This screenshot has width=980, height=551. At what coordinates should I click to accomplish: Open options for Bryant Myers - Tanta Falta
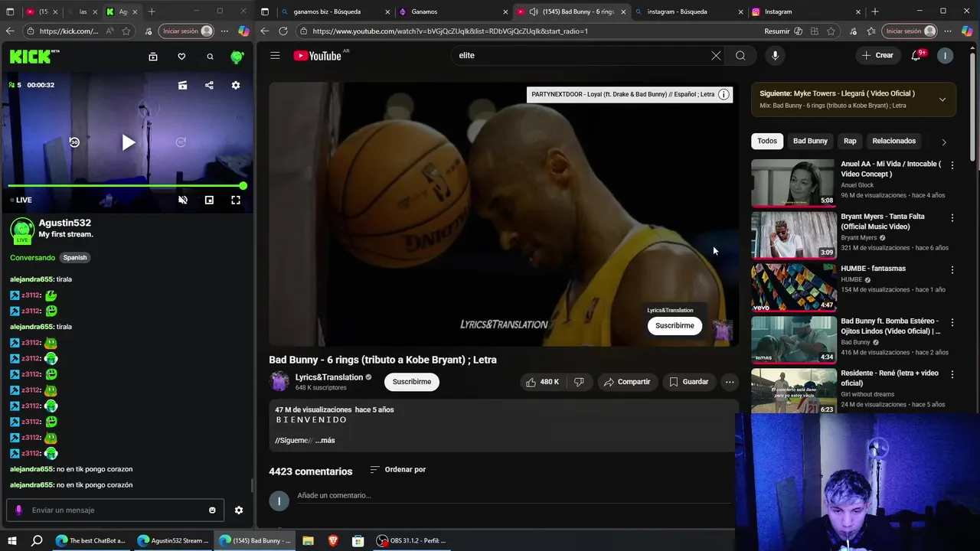(952, 218)
